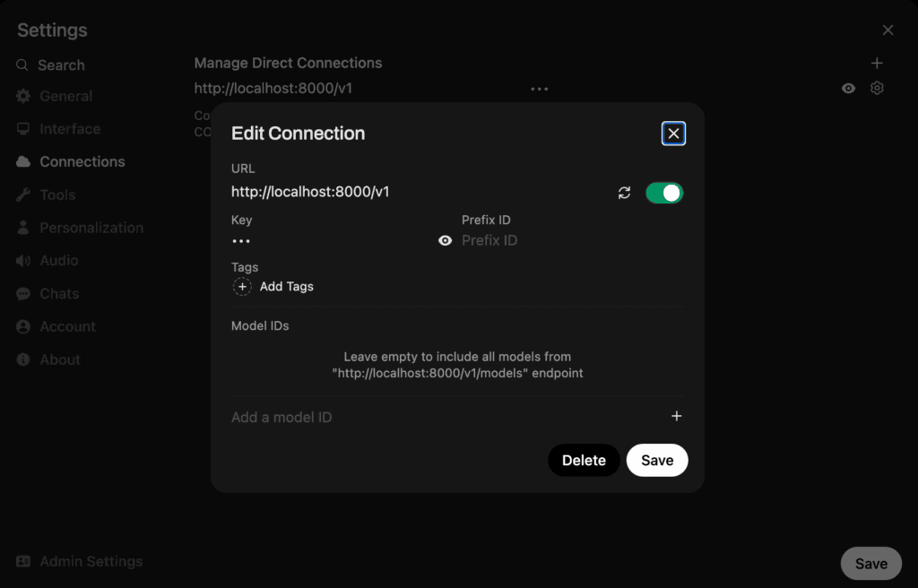Save the Edit Connection dialog changes

(x=657, y=461)
